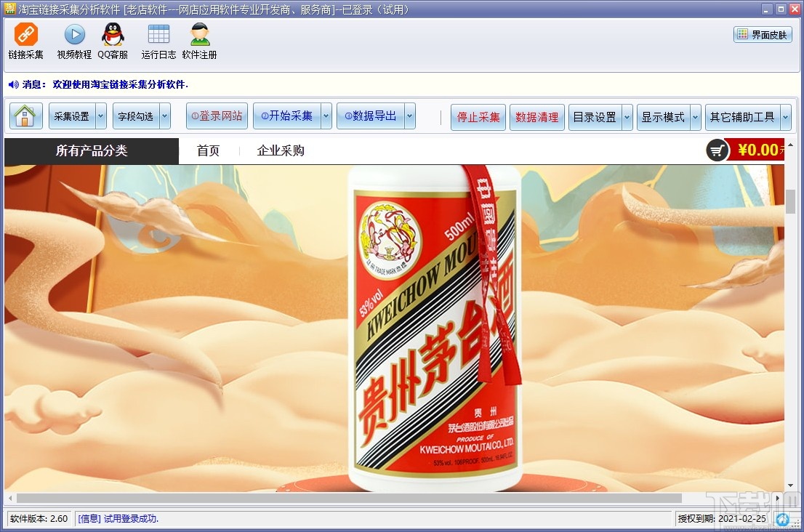Click the 登录网站 login button
804x532 pixels.
pyautogui.click(x=217, y=116)
